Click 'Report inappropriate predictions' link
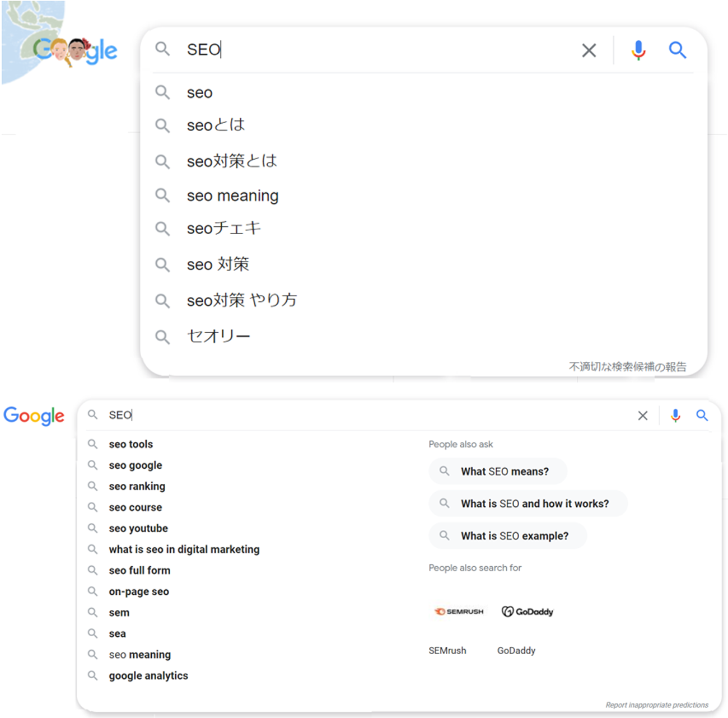Screen dimensions: 728x718 (657, 705)
